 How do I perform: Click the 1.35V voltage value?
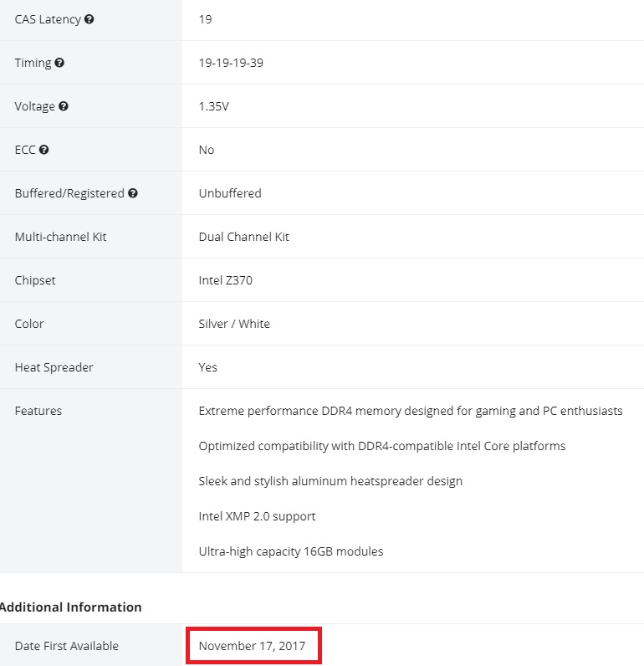coord(213,106)
